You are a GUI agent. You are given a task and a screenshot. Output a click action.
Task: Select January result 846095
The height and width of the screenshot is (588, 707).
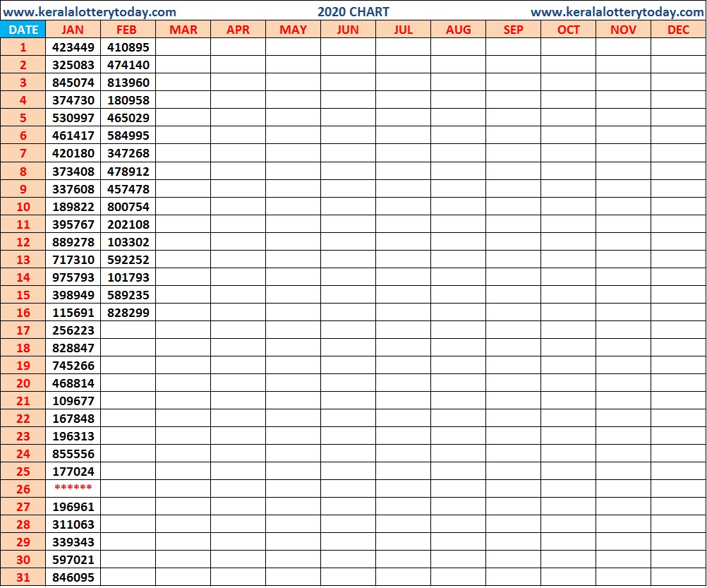[x=72, y=577]
